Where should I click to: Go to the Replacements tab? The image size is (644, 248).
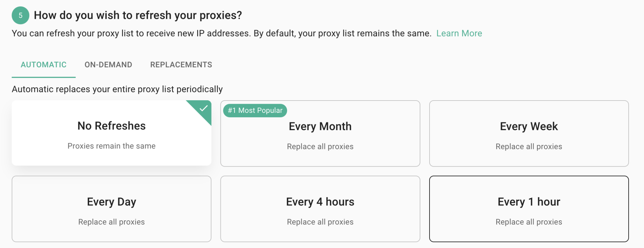181,65
